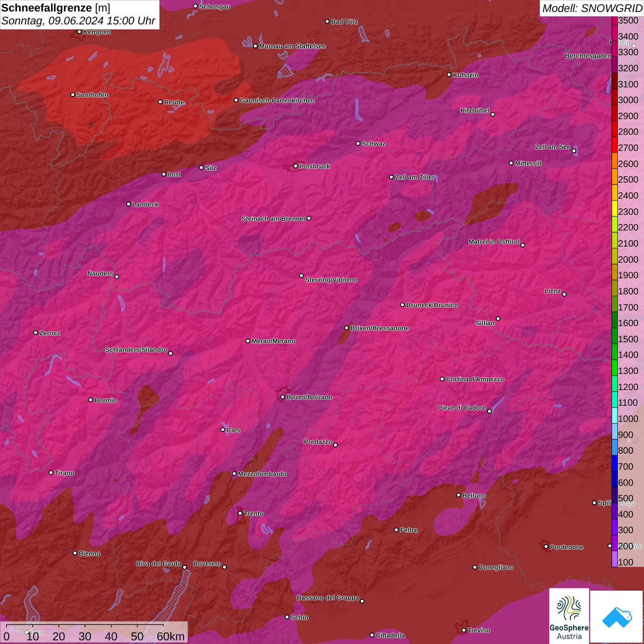Click the Feltre marker dot
Viewport: 644px width, 644px height.
click(396, 530)
